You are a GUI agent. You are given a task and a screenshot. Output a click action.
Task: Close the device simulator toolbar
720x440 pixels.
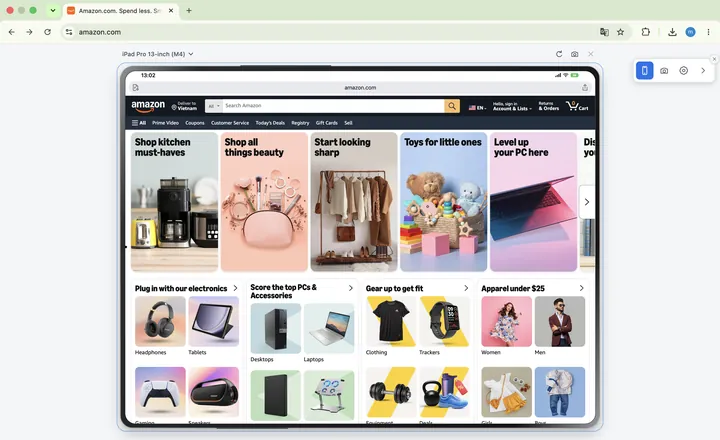tap(591, 54)
